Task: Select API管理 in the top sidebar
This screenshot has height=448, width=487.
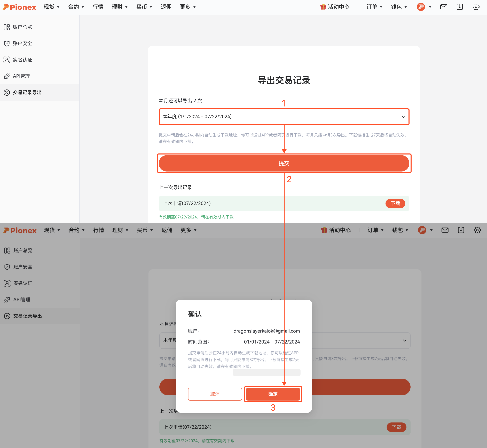Action: coord(40,76)
